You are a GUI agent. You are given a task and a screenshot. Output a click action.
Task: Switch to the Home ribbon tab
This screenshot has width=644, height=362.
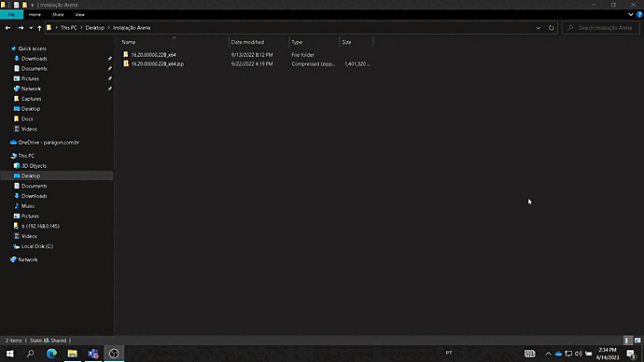(35, 14)
